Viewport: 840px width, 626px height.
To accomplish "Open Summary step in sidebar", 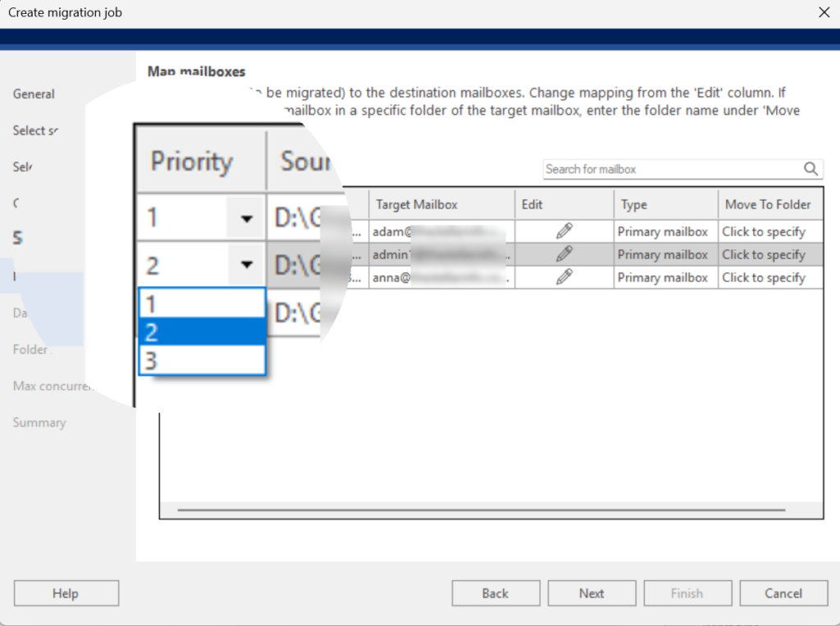I will click(x=39, y=423).
